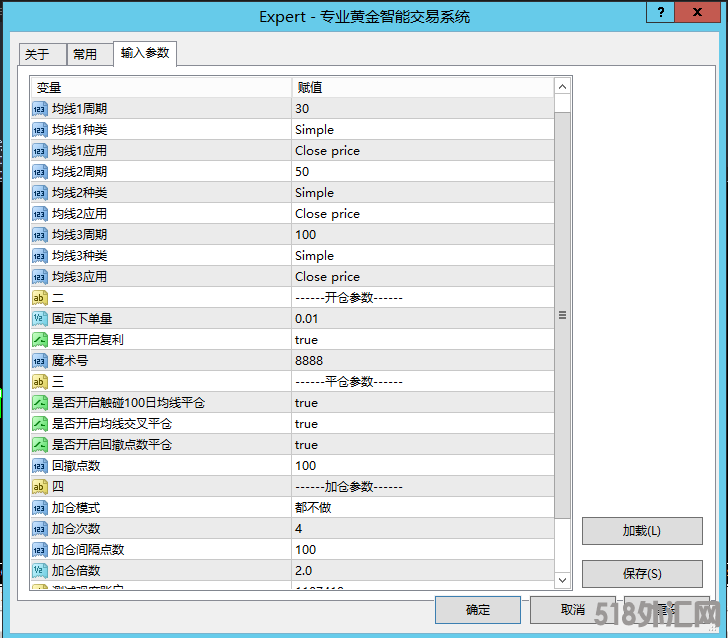Edit the 加仓倍数 value 2.0
The image size is (728, 638).
[423, 571]
